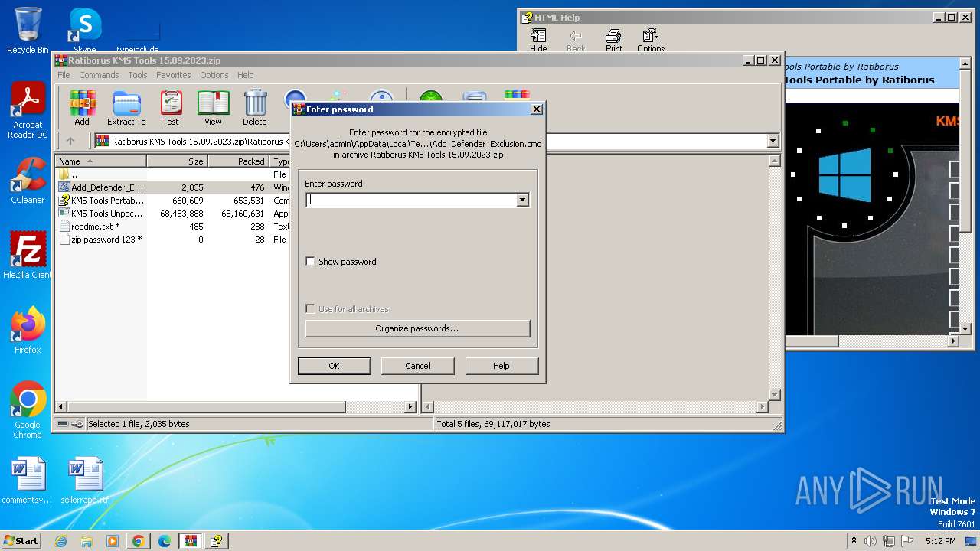
Task: Click the Start button
Action: (21, 541)
